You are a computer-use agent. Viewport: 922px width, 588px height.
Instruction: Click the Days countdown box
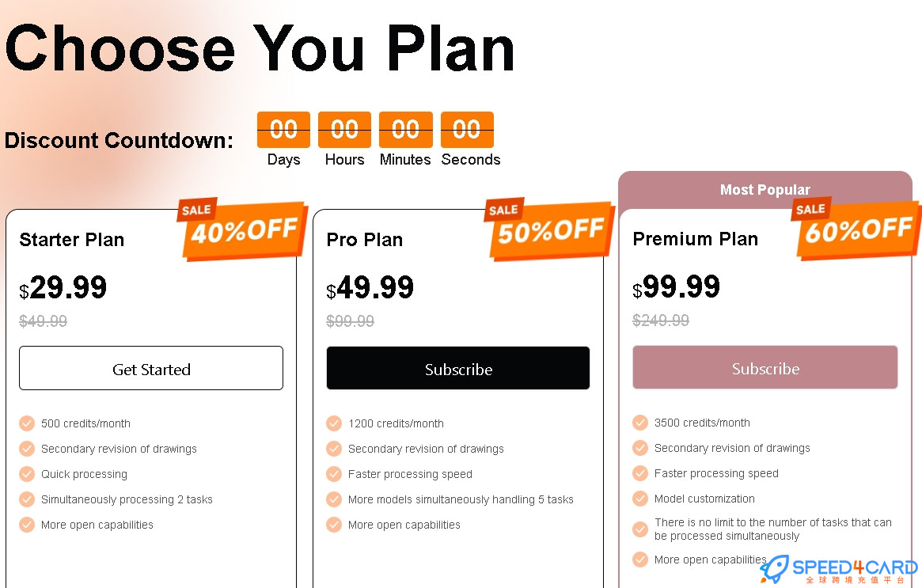pyautogui.click(x=283, y=130)
